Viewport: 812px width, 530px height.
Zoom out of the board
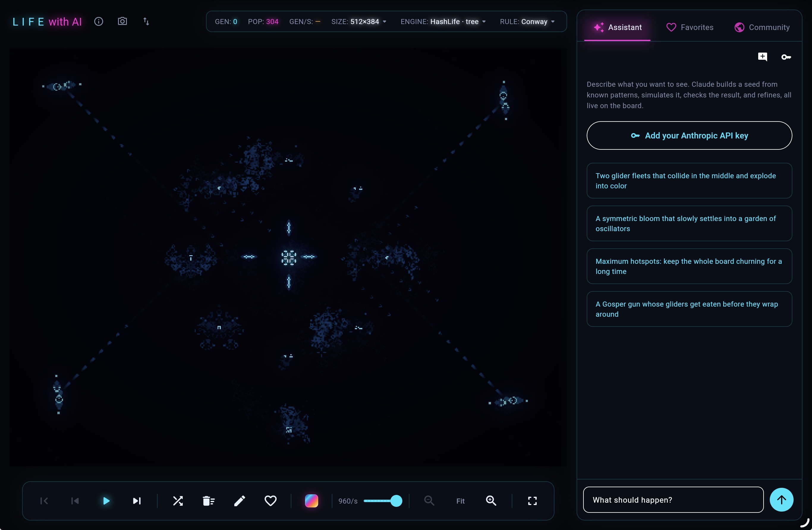(429, 501)
